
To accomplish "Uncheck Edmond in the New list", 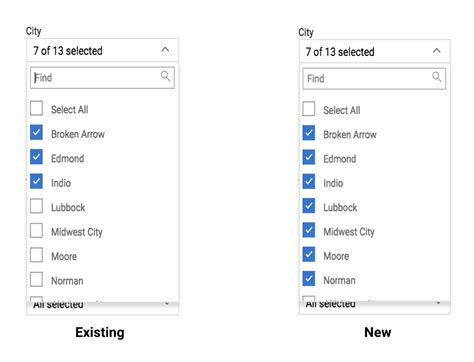I will 309,157.
